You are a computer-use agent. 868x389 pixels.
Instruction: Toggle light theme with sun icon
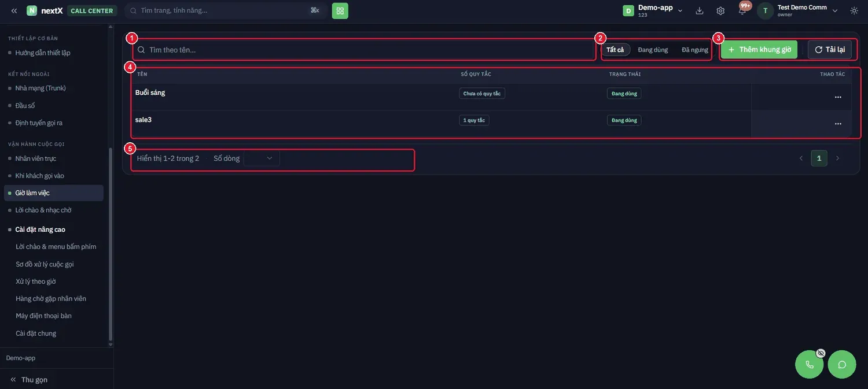point(854,10)
